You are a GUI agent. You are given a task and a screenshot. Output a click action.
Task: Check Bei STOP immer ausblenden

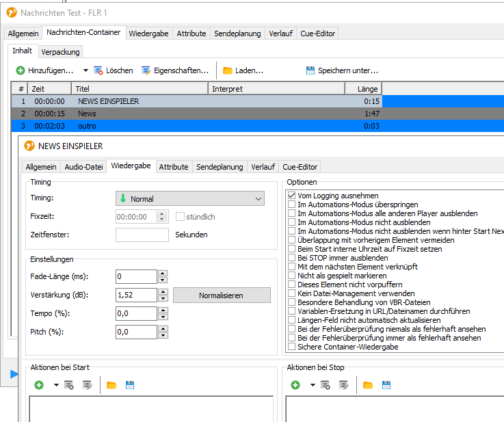[291, 258]
